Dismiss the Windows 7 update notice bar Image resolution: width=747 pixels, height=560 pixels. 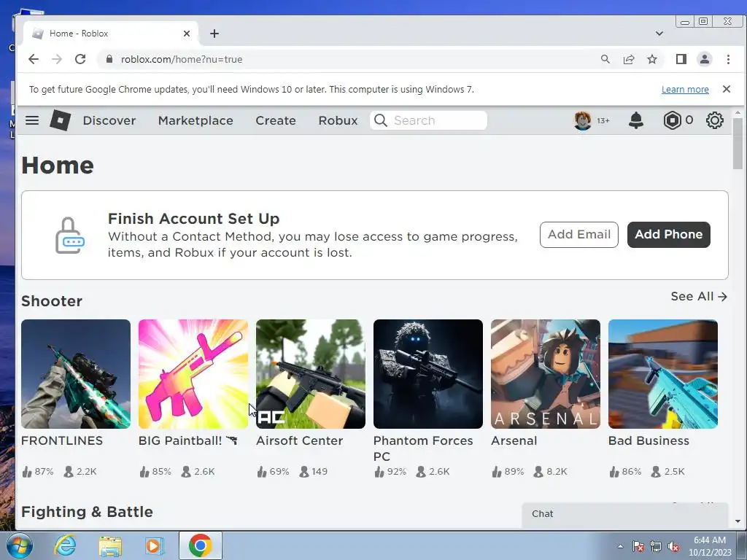pos(727,89)
